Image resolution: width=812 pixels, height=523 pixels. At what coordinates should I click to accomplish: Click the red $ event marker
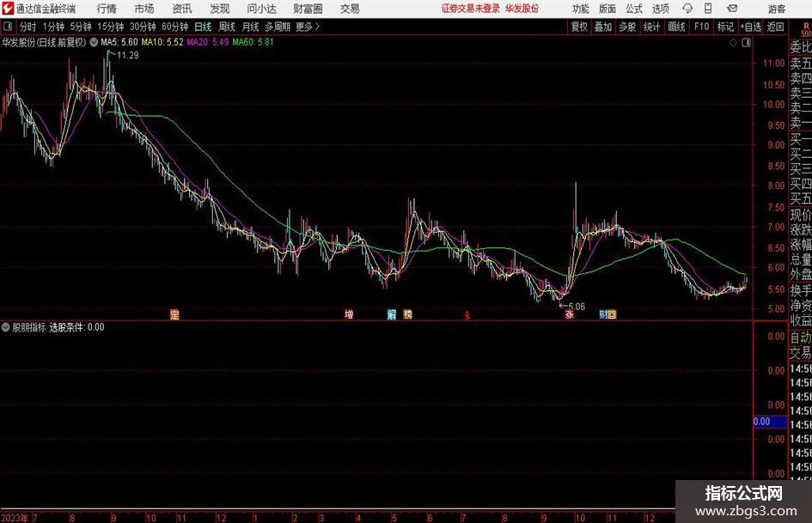point(467,315)
